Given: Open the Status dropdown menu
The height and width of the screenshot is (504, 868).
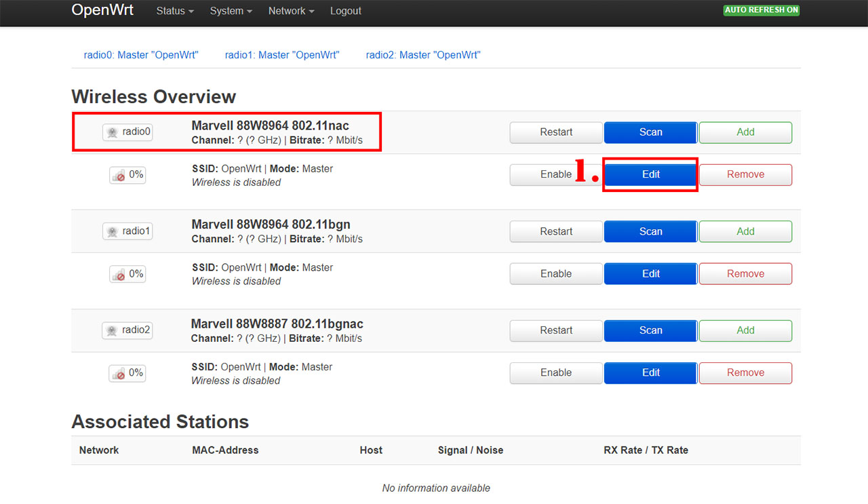Looking at the screenshot, I should point(175,11).
